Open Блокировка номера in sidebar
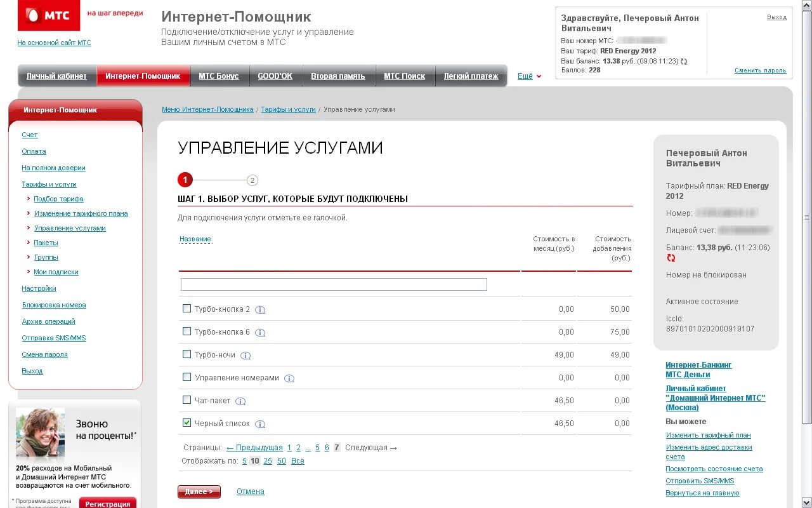This screenshot has width=812, height=508. 54,305
